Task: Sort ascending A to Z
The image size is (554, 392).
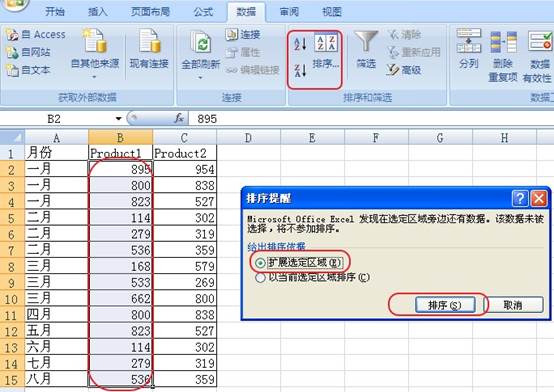Action: point(300,43)
